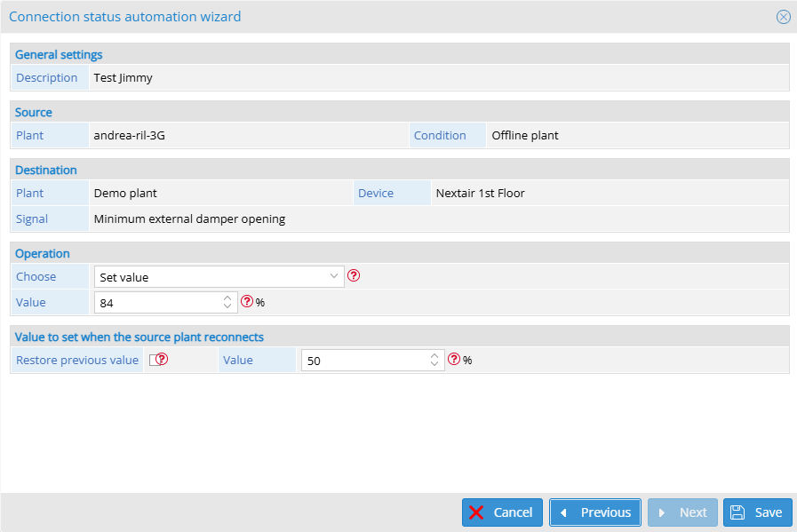Decrease Operation value 84 with down arrow

click(x=227, y=306)
